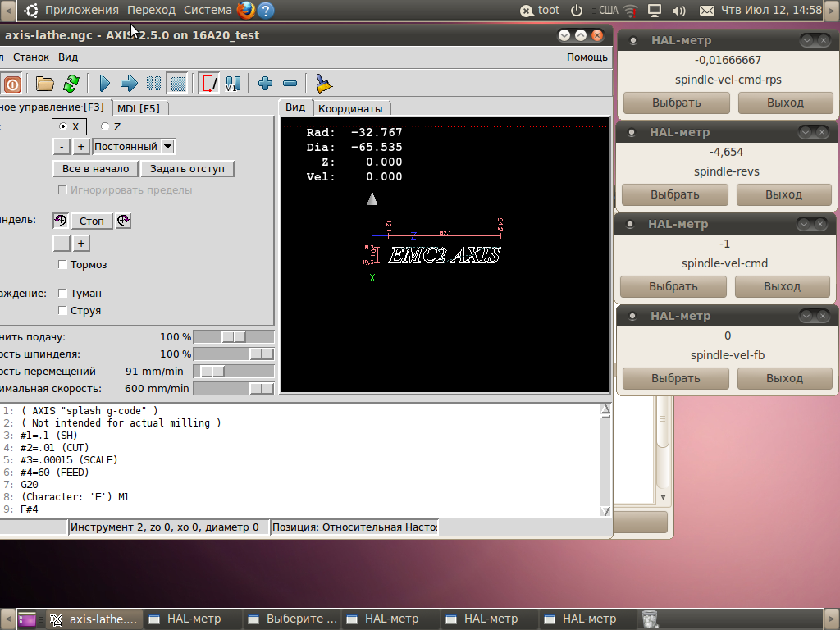
Task: Zoom in with the plus icon
Action: pyautogui.click(x=265, y=84)
